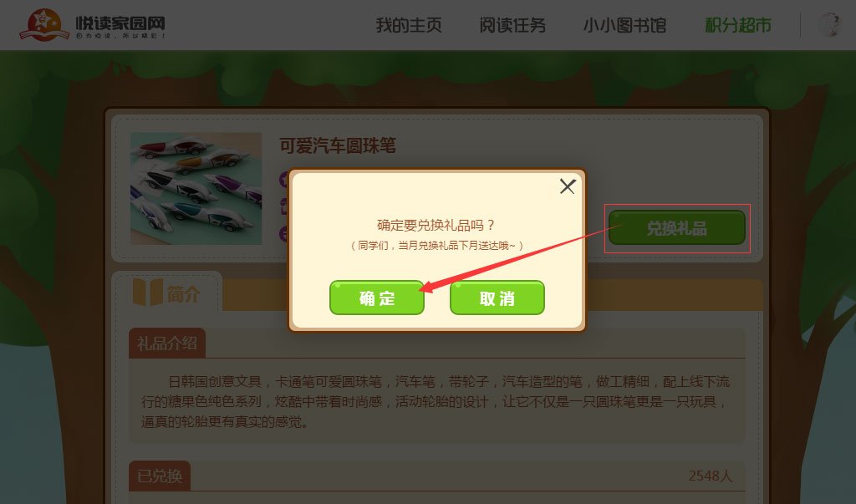Click the bottom purple round icon beside image
856x504 pixels.
click(283, 233)
